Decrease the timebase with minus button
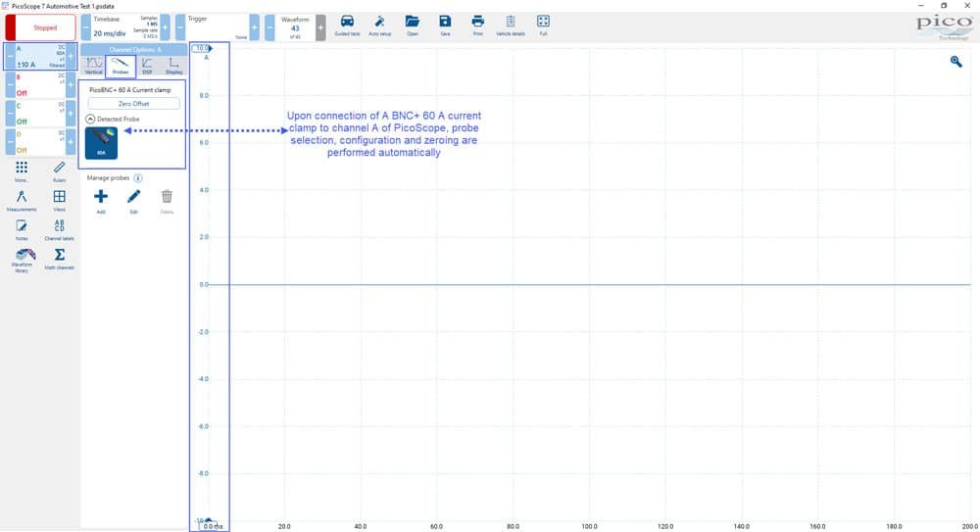Image resolution: width=980 pixels, height=532 pixels. coord(86,27)
